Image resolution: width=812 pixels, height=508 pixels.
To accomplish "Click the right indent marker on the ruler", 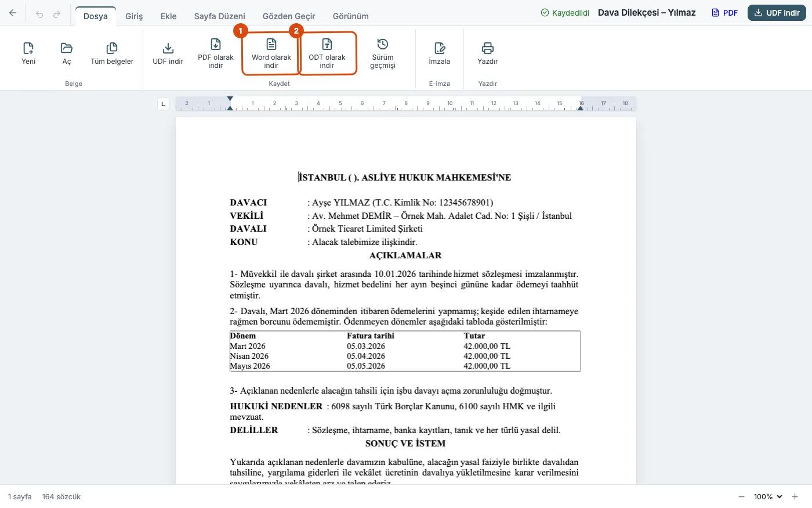I will pyautogui.click(x=581, y=107).
